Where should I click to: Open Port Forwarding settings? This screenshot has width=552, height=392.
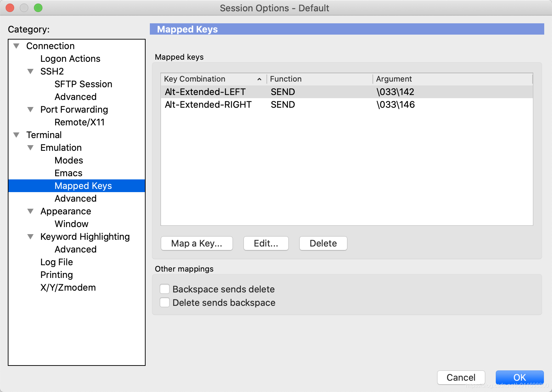74,109
